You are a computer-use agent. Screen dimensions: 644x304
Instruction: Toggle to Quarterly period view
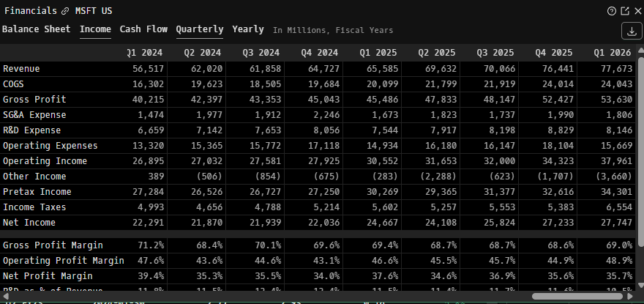[x=199, y=29]
